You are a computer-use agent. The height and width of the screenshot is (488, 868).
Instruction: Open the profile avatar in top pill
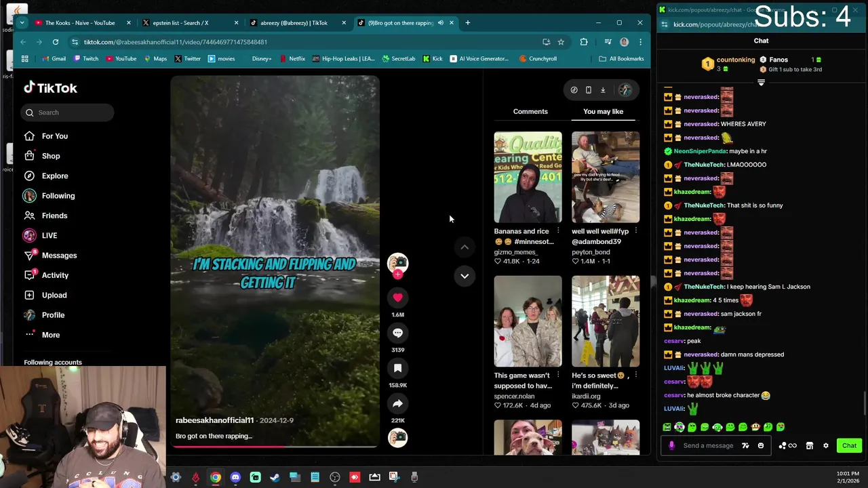coord(625,90)
